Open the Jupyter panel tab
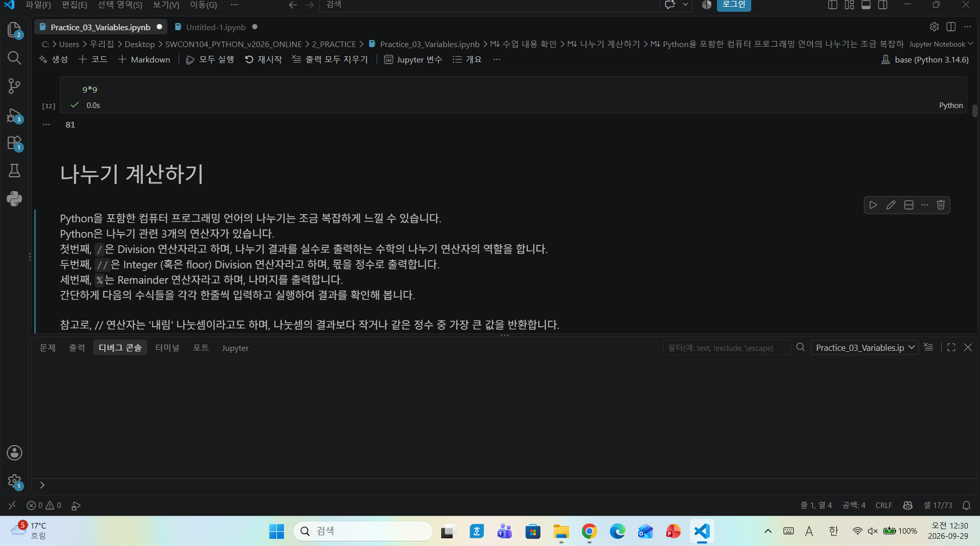This screenshot has width=980, height=546. tap(235, 348)
